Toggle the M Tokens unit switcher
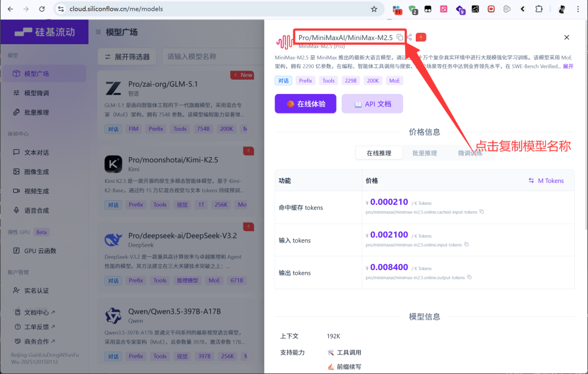The height and width of the screenshot is (374, 588). (x=546, y=181)
